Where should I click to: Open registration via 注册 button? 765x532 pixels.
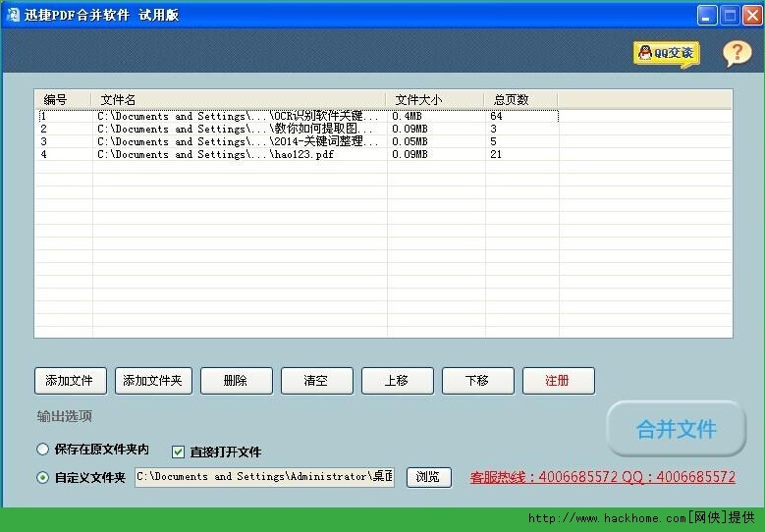(558, 381)
